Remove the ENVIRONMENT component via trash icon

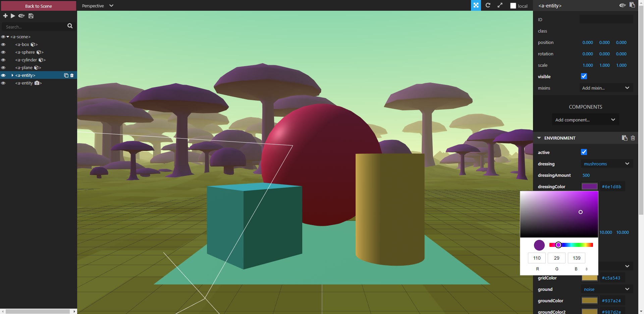coord(633,138)
